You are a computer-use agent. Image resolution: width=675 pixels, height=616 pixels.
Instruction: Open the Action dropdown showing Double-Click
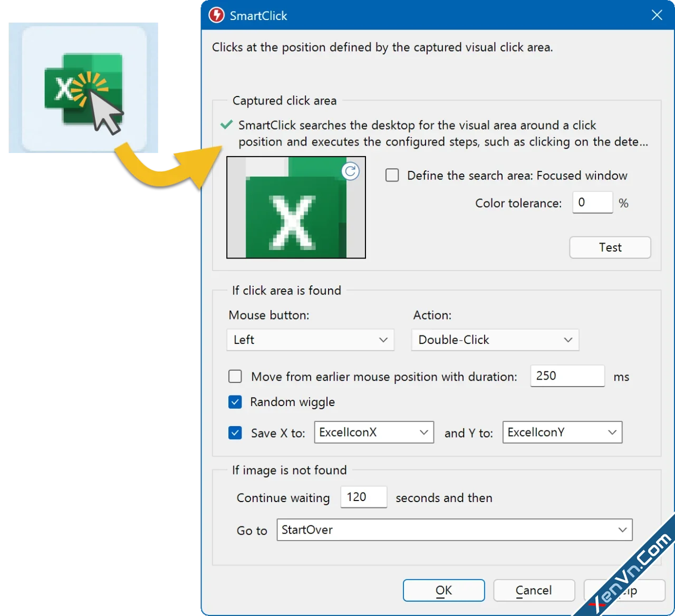click(495, 340)
